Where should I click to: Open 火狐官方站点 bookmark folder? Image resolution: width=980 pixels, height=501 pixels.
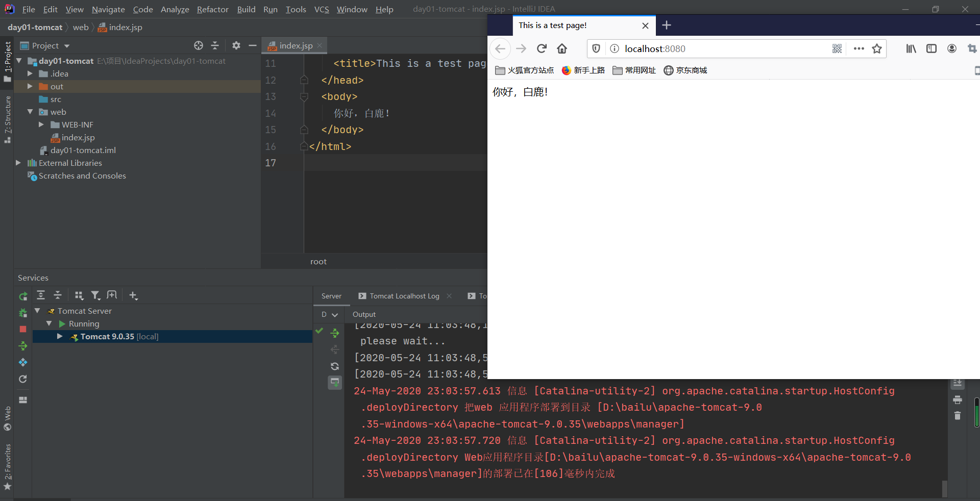525,70
